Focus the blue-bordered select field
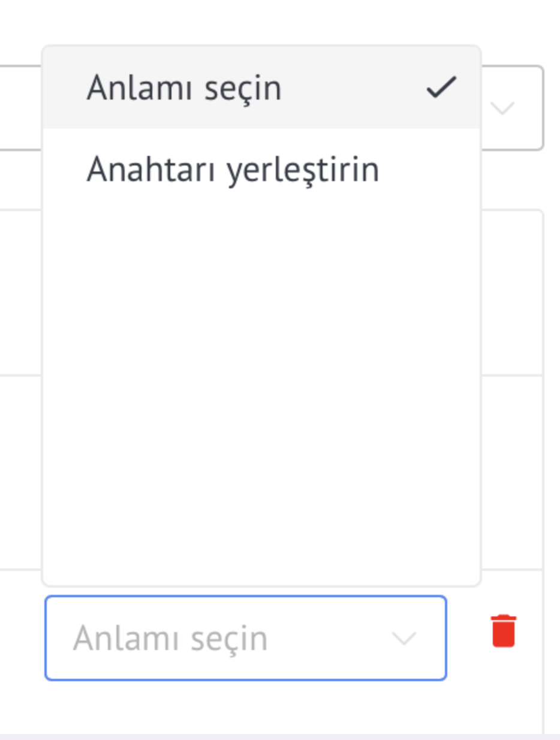 [246, 638]
